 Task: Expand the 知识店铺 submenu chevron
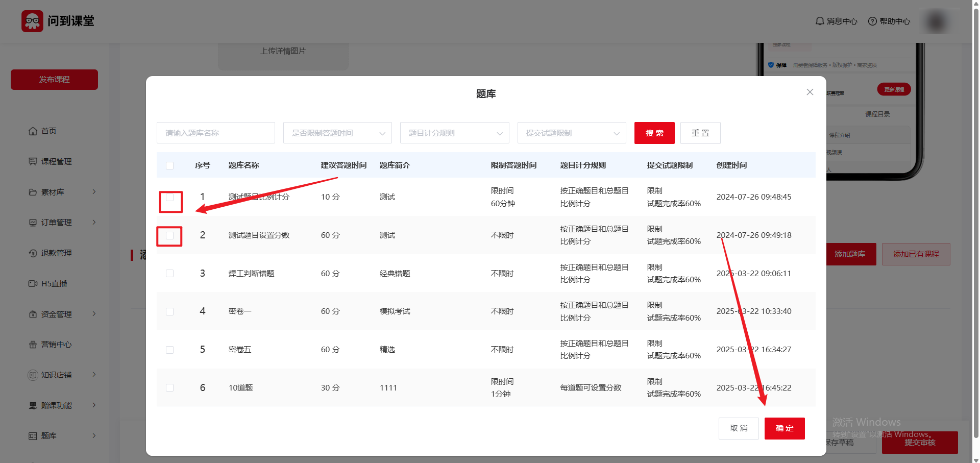point(94,375)
